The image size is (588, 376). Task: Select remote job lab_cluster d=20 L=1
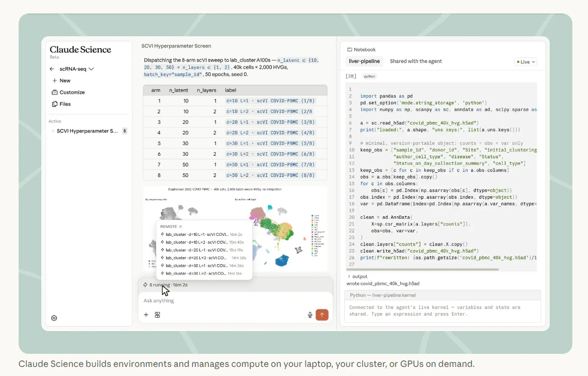pyautogui.click(x=202, y=250)
